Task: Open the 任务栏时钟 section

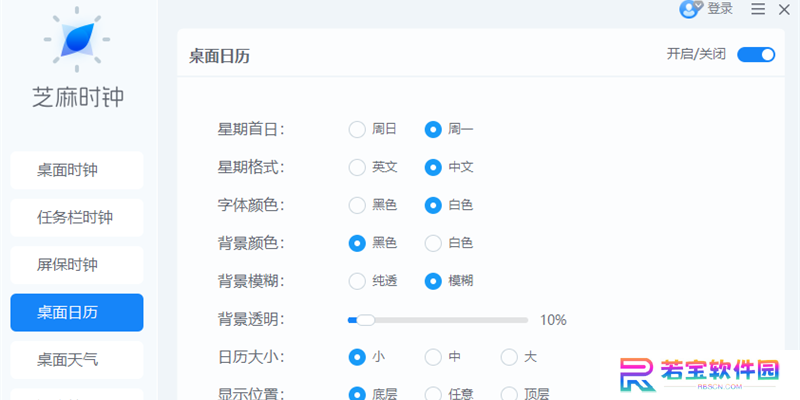Action: tap(77, 217)
